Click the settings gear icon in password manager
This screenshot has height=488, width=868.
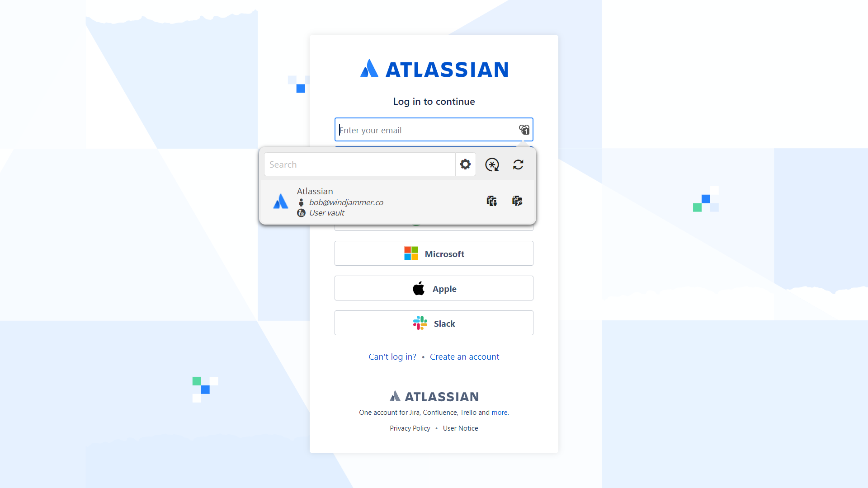pos(466,164)
